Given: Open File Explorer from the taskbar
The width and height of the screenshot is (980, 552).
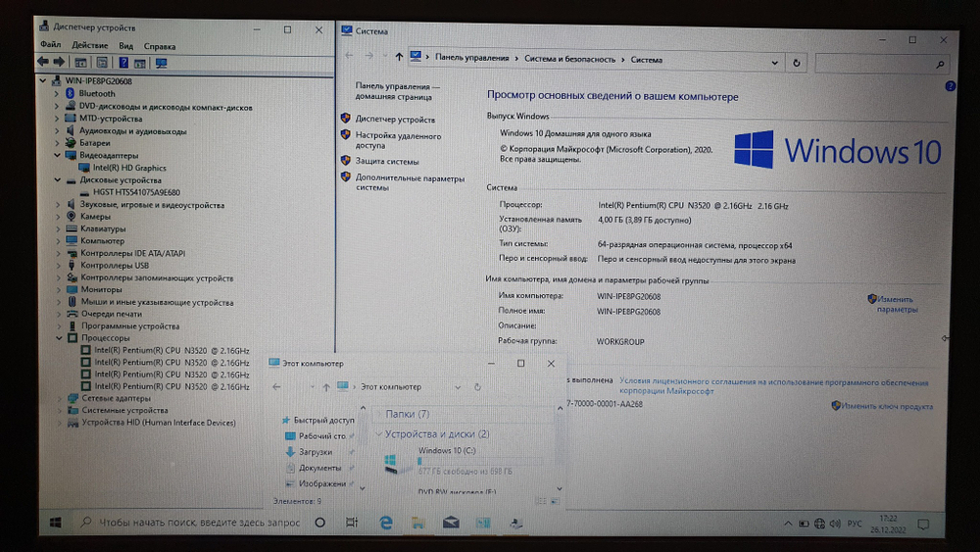Looking at the screenshot, I should coord(418,523).
